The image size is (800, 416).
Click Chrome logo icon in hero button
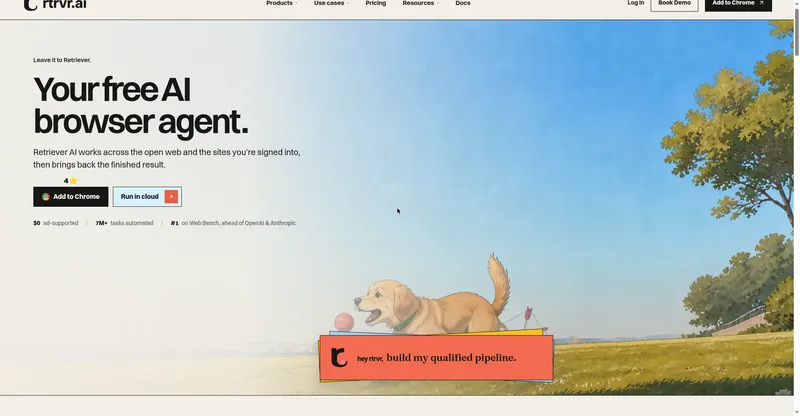click(46, 197)
